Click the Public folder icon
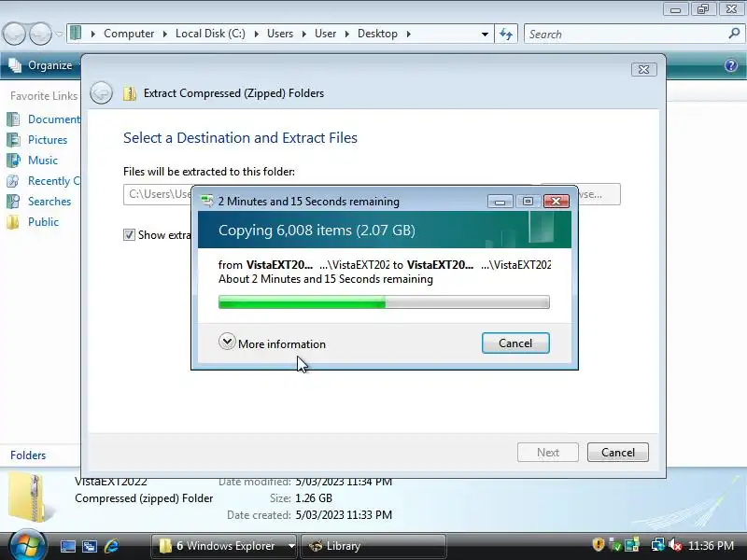 pyautogui.click(x=13, y=222)
